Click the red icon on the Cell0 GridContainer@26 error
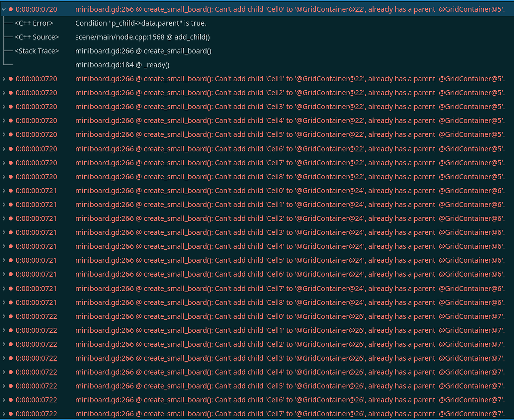Viewport: 514px width, 420px height. [x=11, y=316]
